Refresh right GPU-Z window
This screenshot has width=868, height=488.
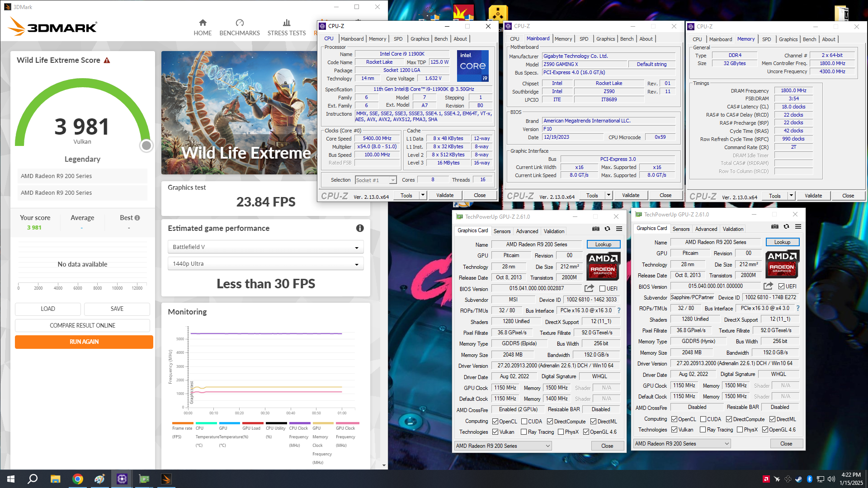point(787,227)
